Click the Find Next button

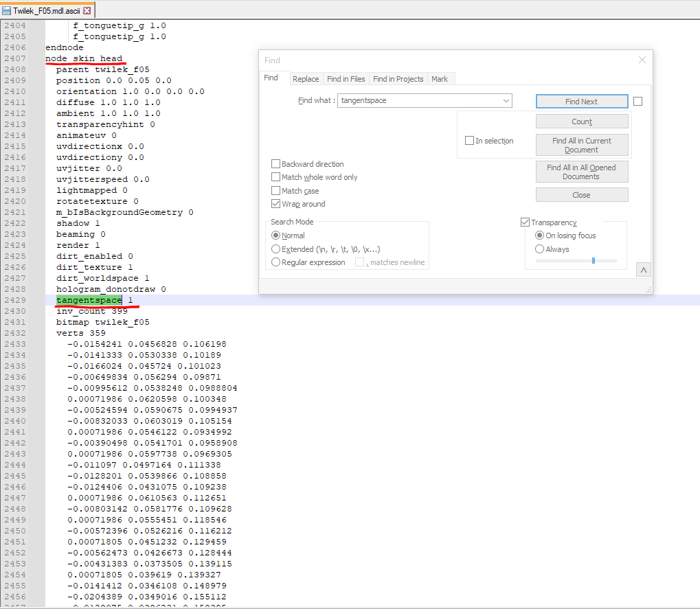tap(582, 102)
